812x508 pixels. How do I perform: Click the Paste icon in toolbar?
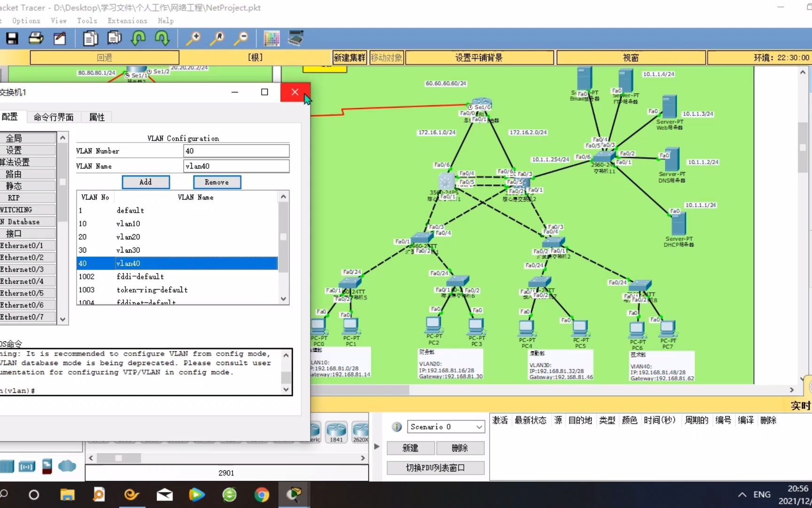click(x=114, y=39)
